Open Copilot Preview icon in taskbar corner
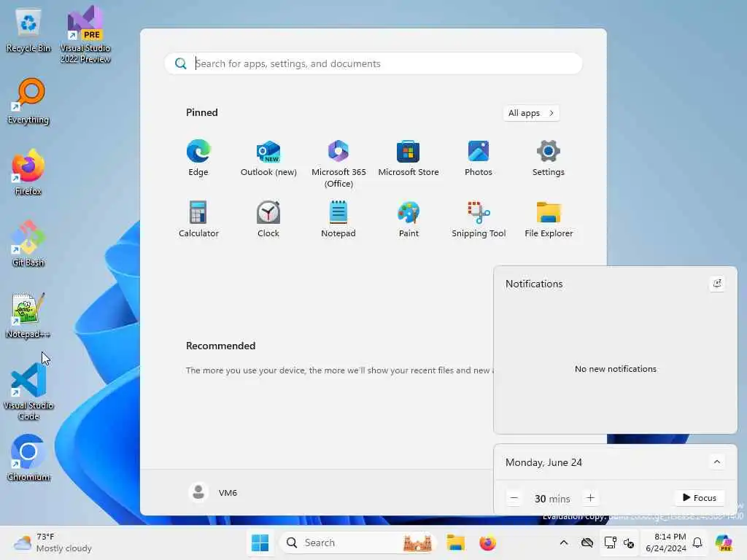The height and width of the screenshot is (560, 747). (724, 542)
